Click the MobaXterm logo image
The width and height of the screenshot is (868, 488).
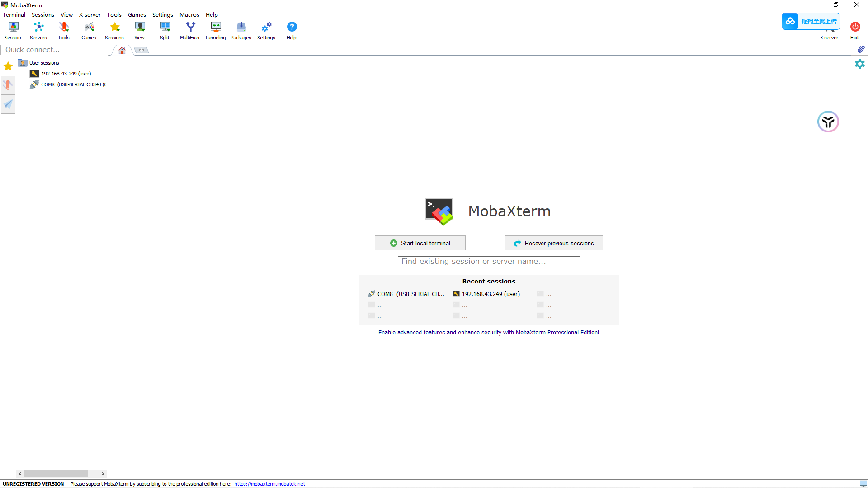coord(439,211)
